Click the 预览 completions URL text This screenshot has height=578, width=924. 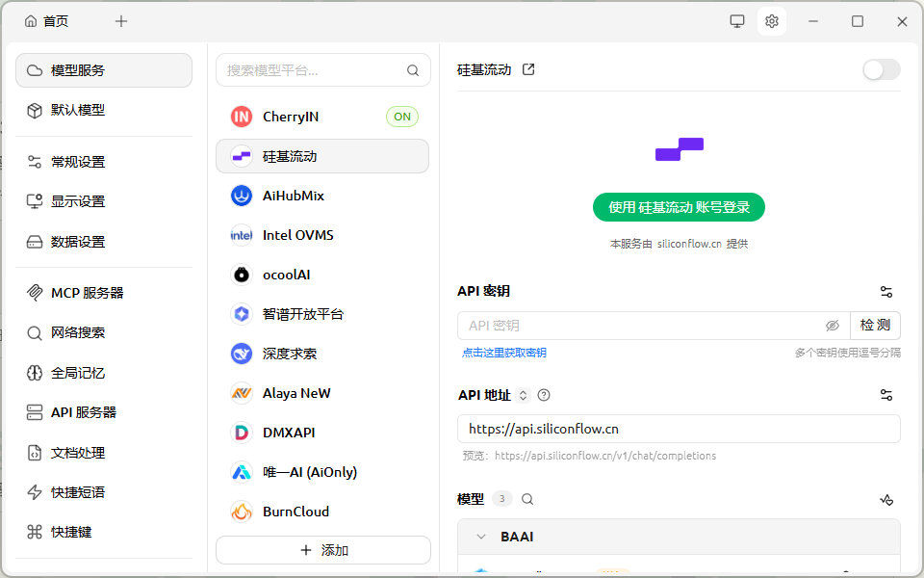(589, 456)
